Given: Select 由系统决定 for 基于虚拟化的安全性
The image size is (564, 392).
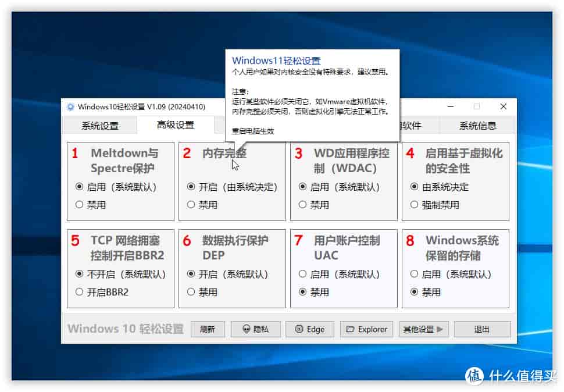Looking at the screenshot, I should pyautogui.click(x=439, y=187).
